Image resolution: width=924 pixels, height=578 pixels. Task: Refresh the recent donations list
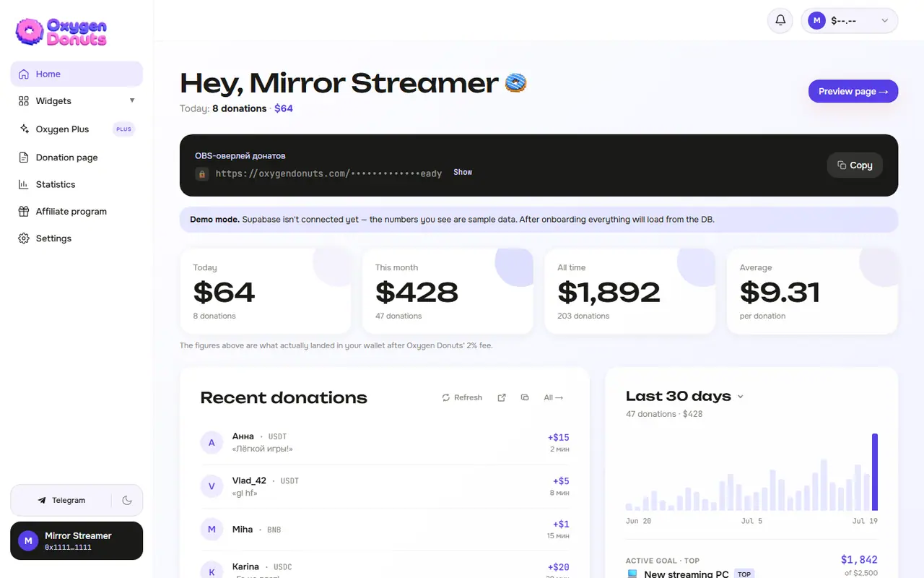[462, 397]
